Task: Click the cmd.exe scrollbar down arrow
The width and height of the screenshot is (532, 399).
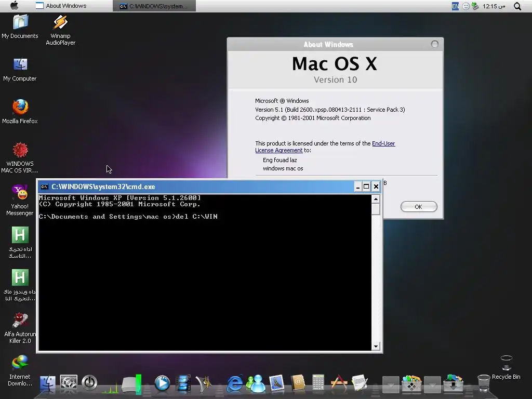Action: pyautogui.click(x=376, y=347)
